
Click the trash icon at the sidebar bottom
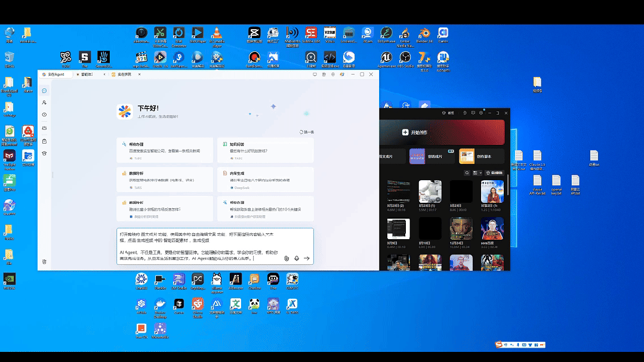44,261
